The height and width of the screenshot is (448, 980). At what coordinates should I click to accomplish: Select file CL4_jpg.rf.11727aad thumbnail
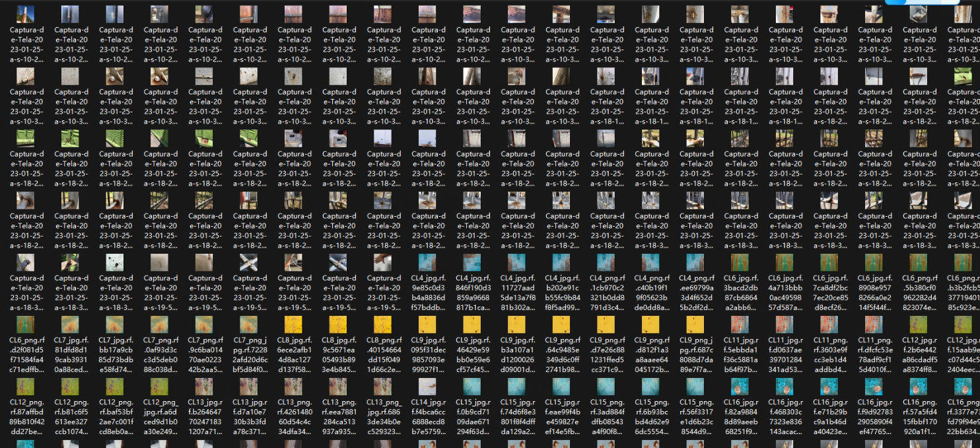tap(518, 262)
